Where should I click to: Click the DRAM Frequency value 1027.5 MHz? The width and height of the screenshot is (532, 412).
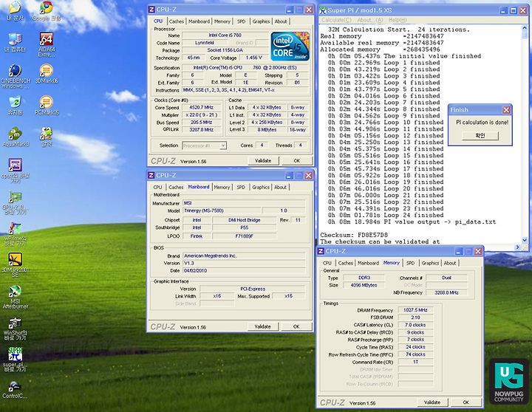pos(415,310)
